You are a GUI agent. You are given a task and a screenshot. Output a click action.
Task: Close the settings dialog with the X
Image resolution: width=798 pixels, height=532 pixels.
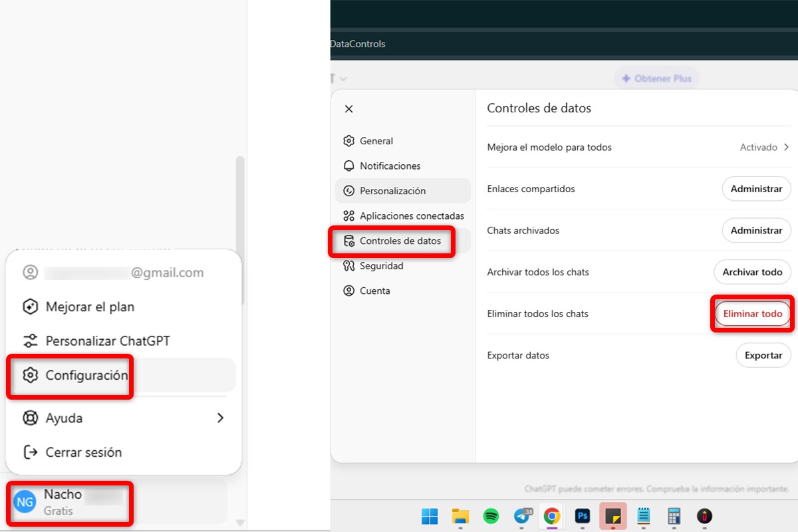(349, 109)
